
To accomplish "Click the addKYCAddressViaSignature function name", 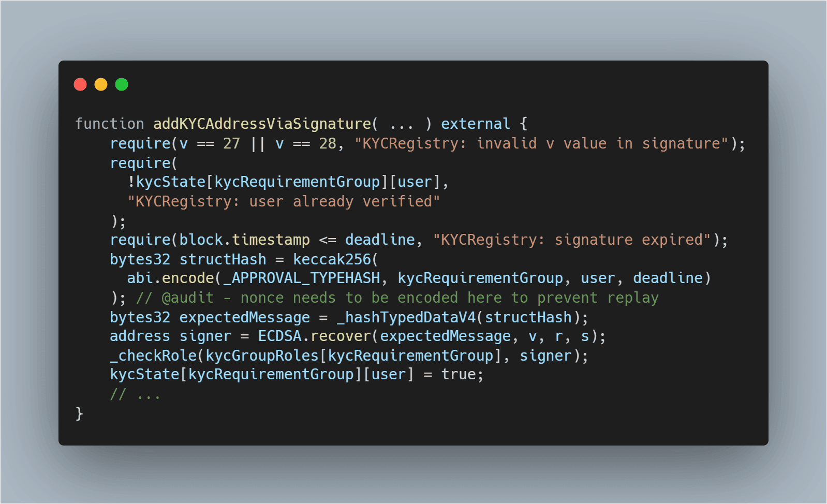I will 262,124.
